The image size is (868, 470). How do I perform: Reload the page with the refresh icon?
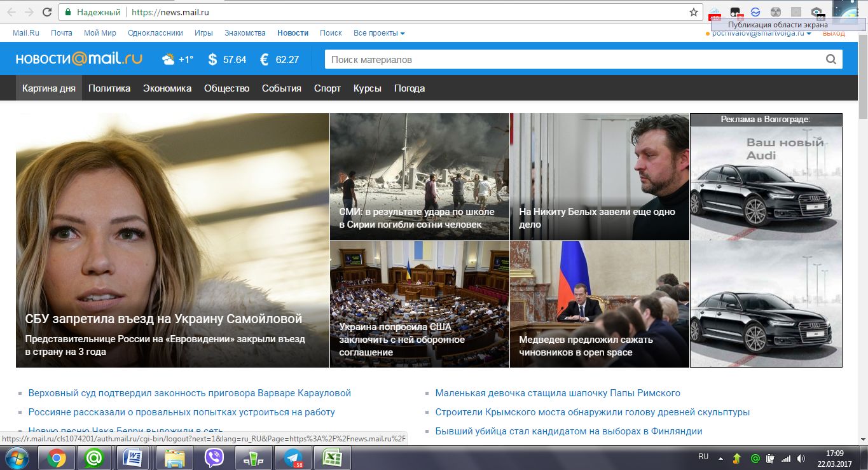pos(47,12)
